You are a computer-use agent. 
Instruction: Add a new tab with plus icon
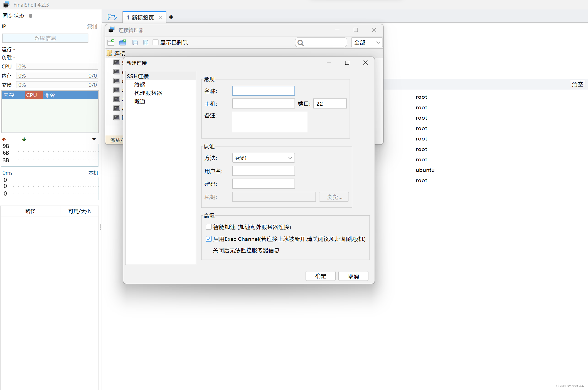171,17
